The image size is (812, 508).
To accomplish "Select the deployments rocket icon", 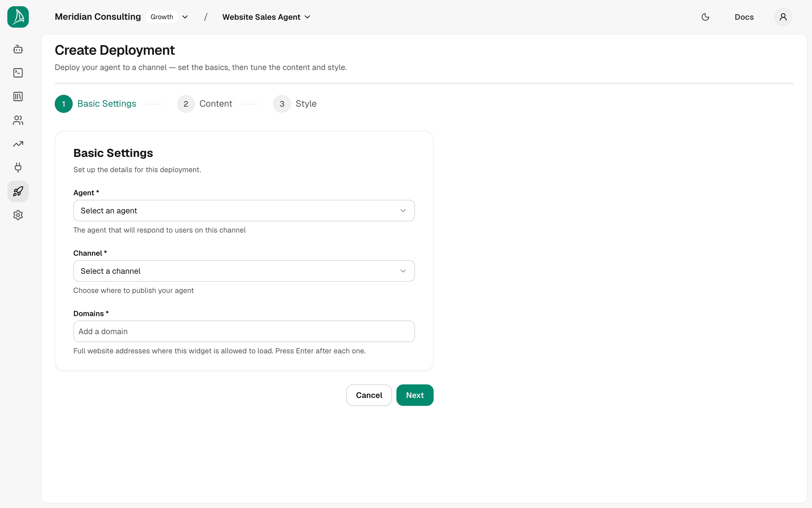I will pos(18,192).
